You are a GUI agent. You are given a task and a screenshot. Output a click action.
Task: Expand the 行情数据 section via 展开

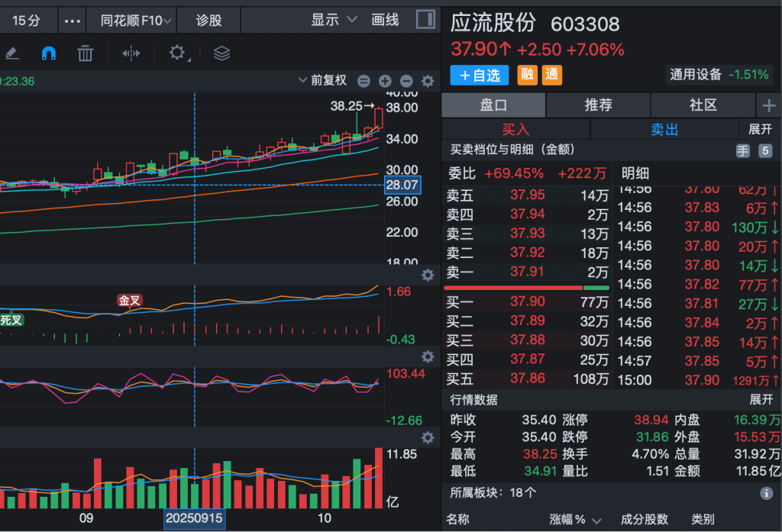pos(761,399)
